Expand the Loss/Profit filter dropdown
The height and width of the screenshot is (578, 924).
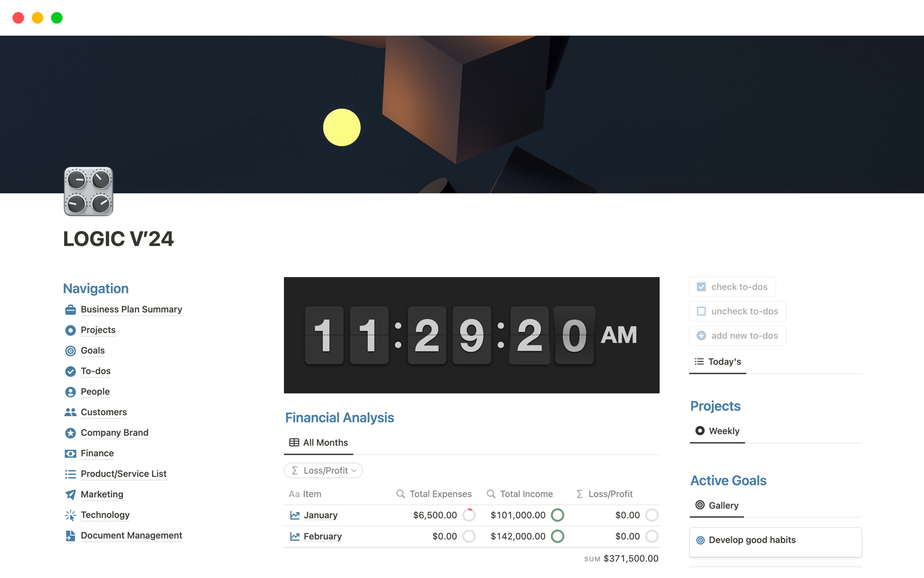(323, 471)
